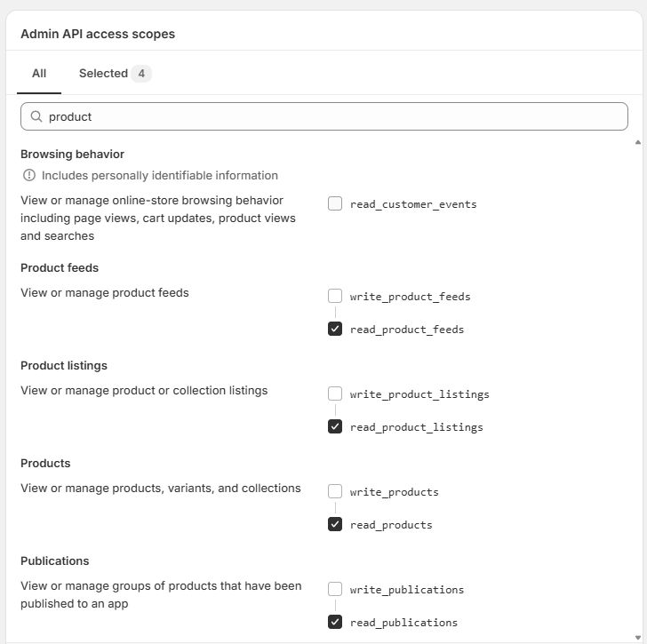This screenshot has height=644, width=647.
Task: Click the write_publications scope label
Action: (407, 590)
